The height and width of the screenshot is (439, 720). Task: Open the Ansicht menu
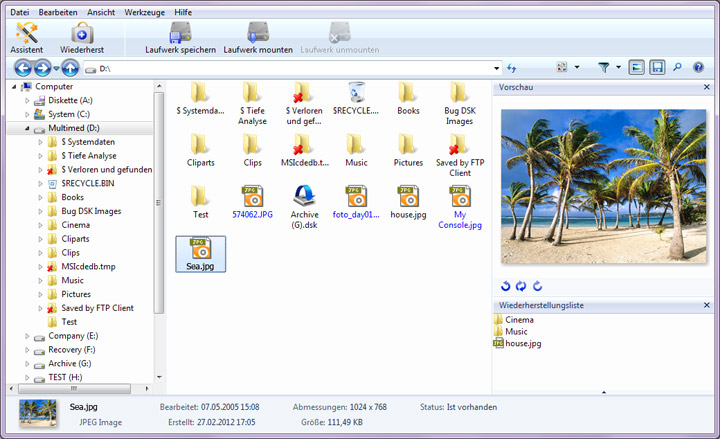click(101, 12)
